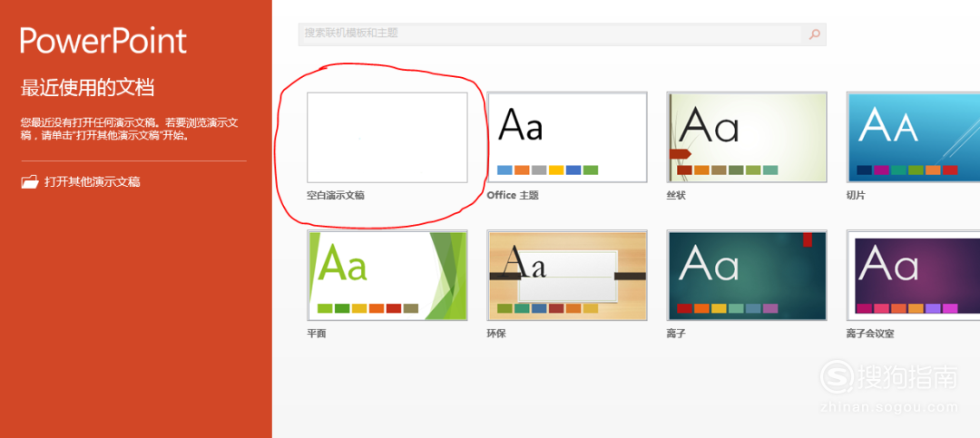Click the 最近使用的文档 heading
The height and width of the screenshot is (438, 980).
click(x=87, y=87)
